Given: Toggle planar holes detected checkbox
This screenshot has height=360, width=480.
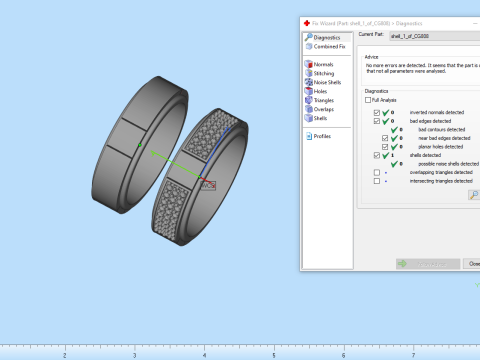Looking at the screenshot, I should 385,147.
